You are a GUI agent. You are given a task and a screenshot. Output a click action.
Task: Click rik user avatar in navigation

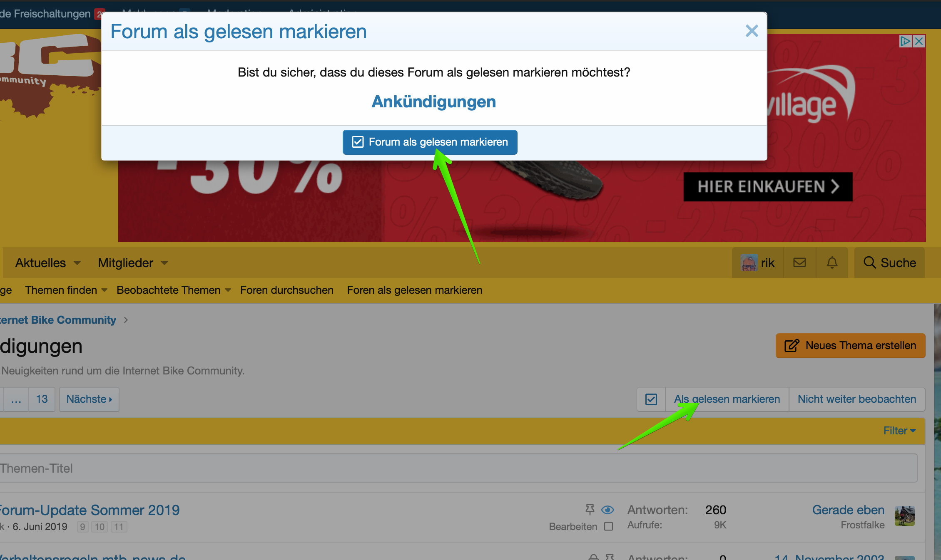tap(749, 263)
